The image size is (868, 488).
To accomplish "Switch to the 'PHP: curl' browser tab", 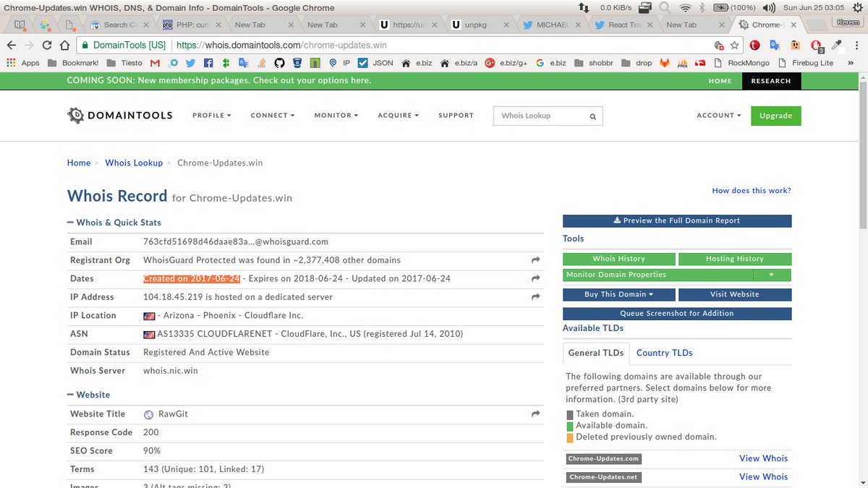I will (192, 25).
